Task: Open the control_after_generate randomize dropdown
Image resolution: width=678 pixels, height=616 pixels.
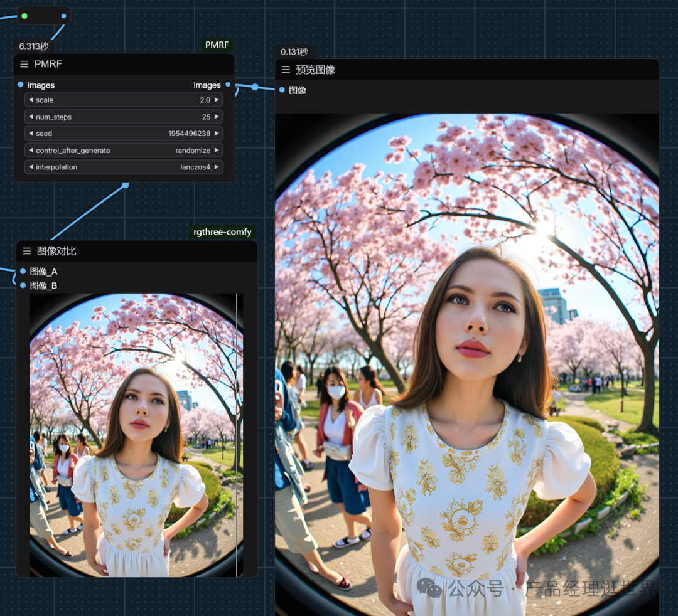Action: click(124, 151)
